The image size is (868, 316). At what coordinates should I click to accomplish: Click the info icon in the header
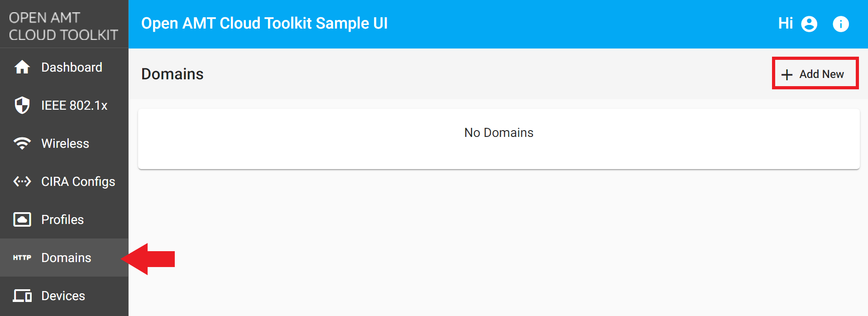point(841,24)
